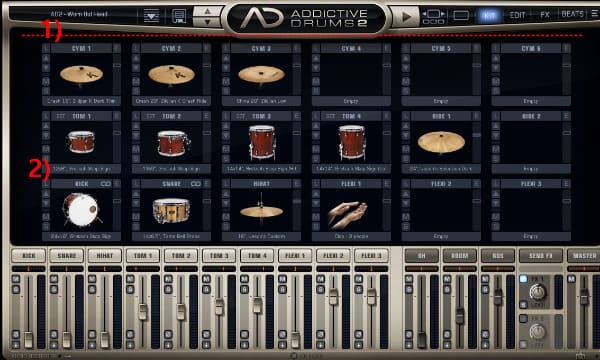Click the ROOM channel volume fader
Screen dimensions: 600x360
pos(460,316)
